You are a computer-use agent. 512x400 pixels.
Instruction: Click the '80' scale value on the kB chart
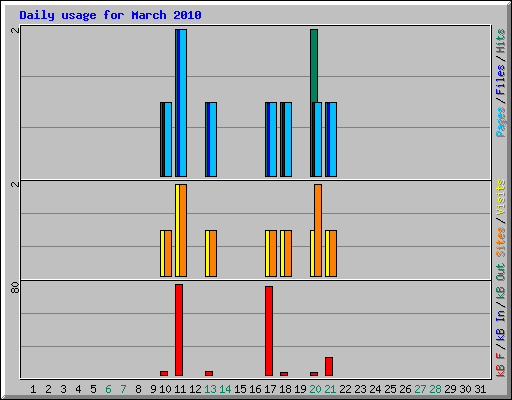pyautogui.click(x=15, y=288)
